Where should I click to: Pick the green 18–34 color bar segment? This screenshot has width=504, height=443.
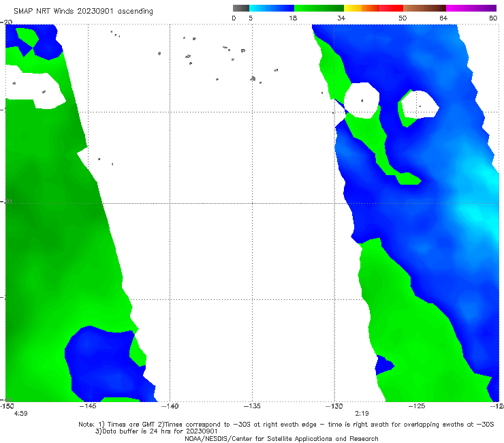(x=319, y=8)
